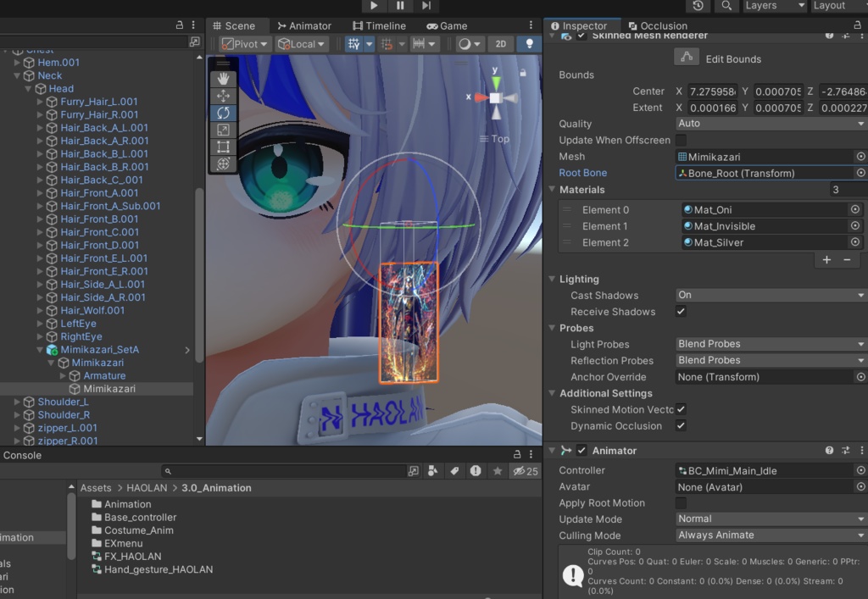Lock the Hierarchy panel
This screenshot has width=868, height=599.
(x=180, y=25)
